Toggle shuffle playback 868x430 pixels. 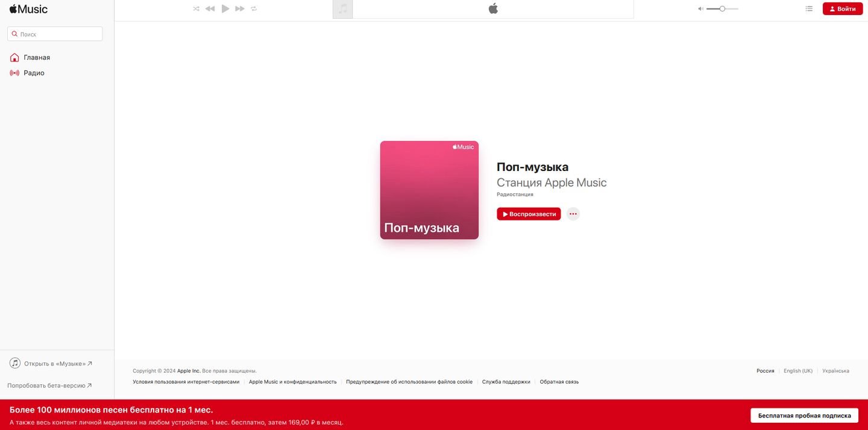pyautogui.click(x=196, y=8)
